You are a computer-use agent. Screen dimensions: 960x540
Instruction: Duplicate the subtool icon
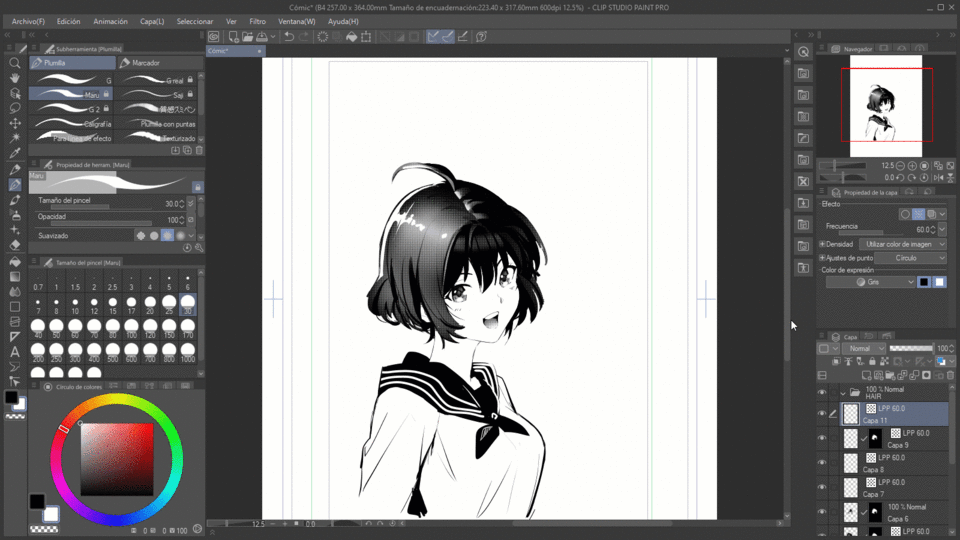(x=187, y=151)
